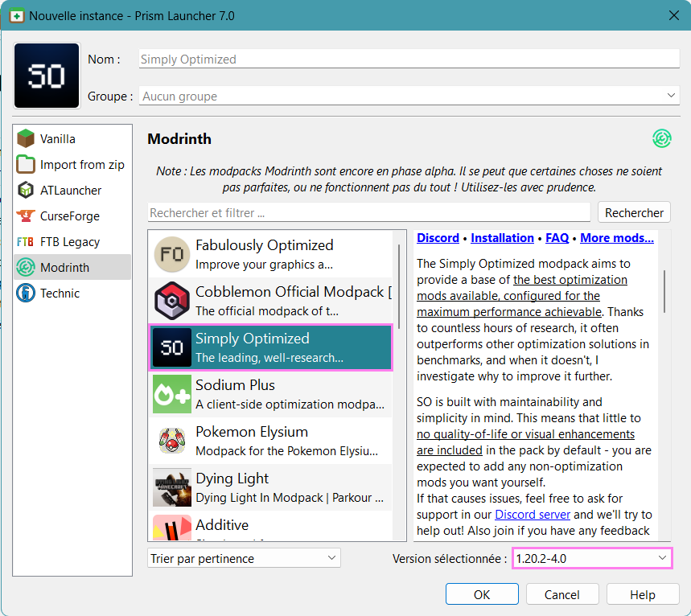Switch to Import from zip page
691x616 pixels.
pos(72,164)
